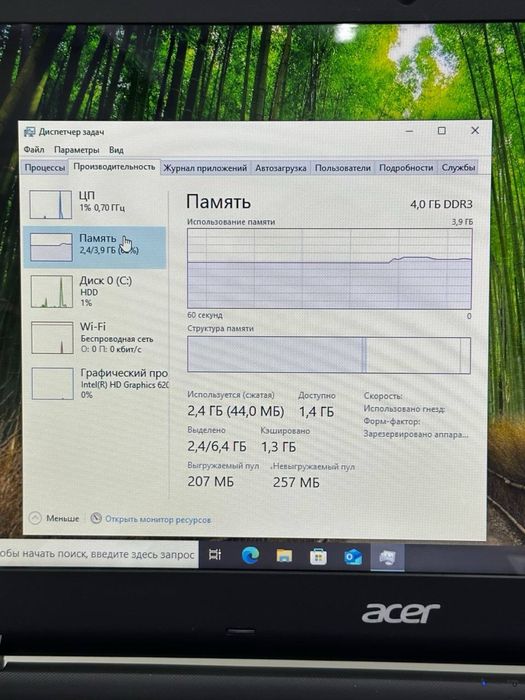Image resolution: width=525 pixels, height=700 pixels.
Task: Open the Параметры menu
Action: [x=76, y=150]
